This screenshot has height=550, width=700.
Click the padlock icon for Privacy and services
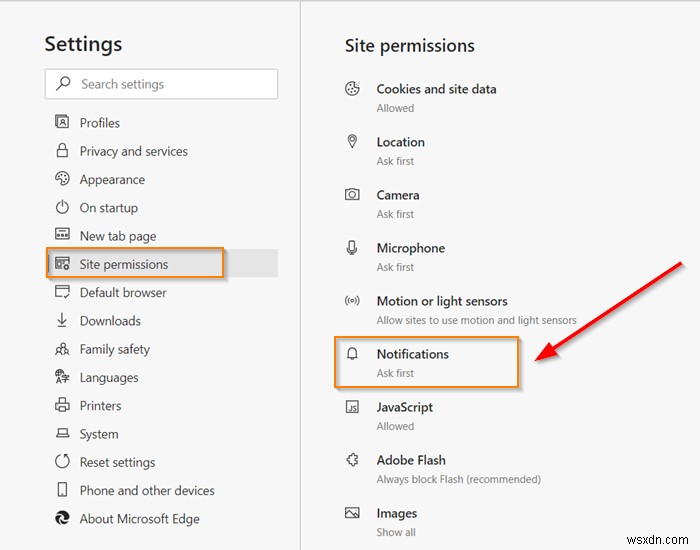[62, 150]
